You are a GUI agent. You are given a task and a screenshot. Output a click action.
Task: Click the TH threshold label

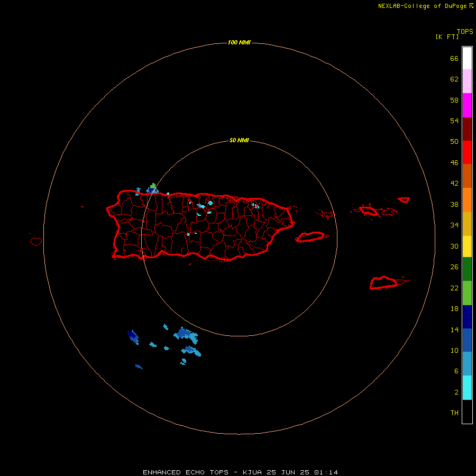pos(454,413)
